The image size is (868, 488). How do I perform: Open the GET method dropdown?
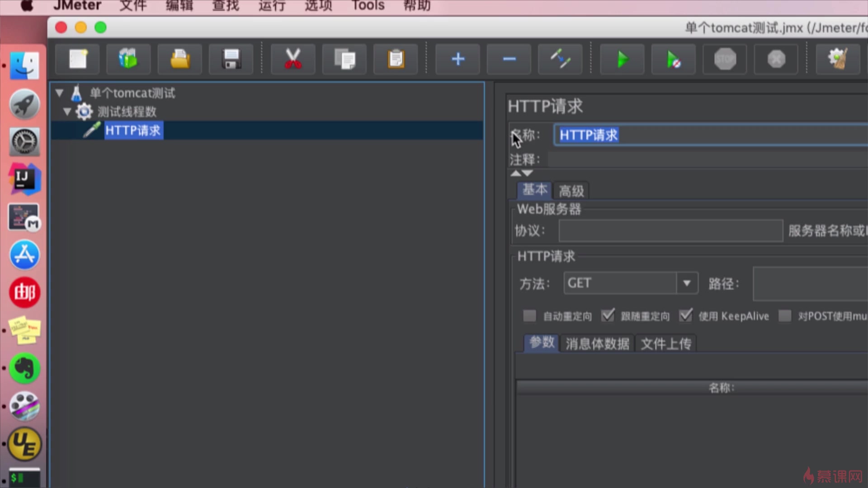(x=687, y=283)
